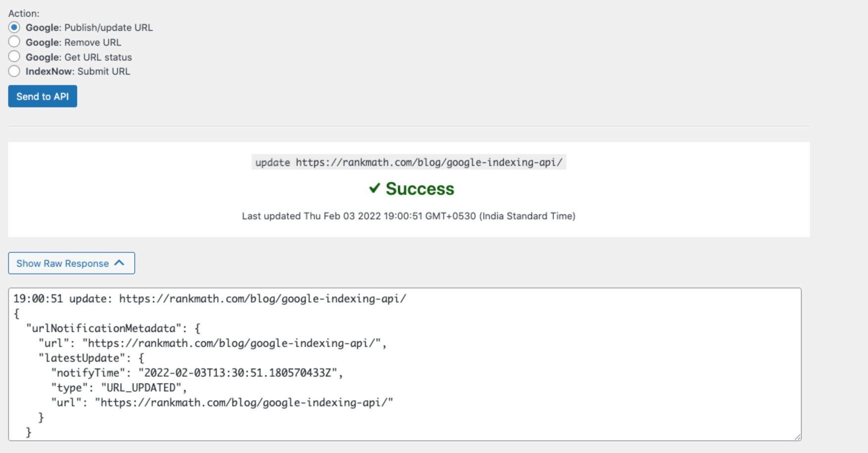Collapse the raw response using Show Raw Response

[x=71, y=263]
